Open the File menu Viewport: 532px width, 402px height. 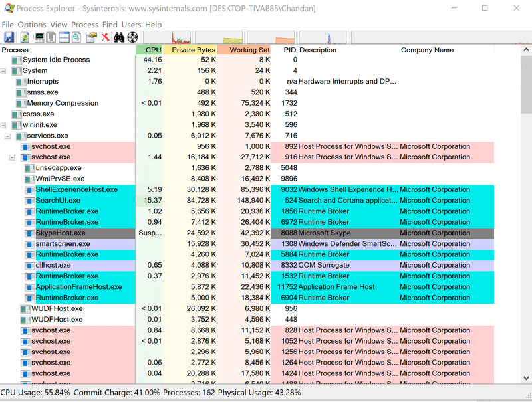click(x=7, y=25)
